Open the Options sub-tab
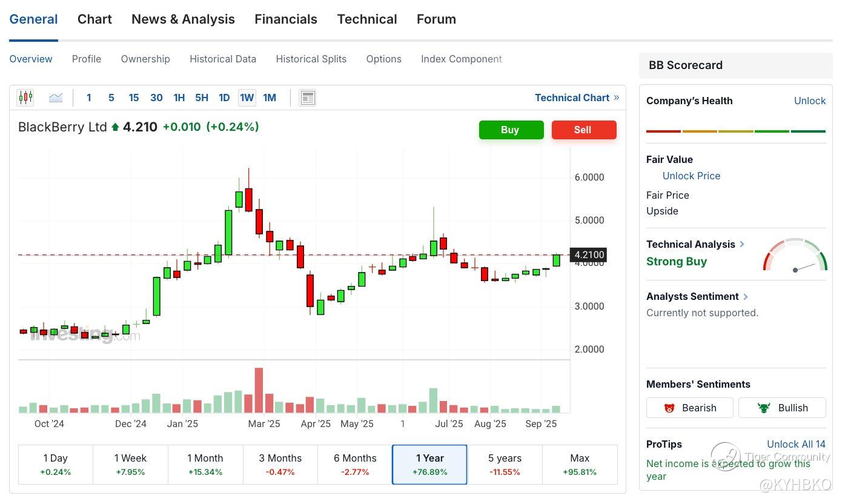This screenshot has width=848, height=504. pyautogui.click(x=384, y=59)
